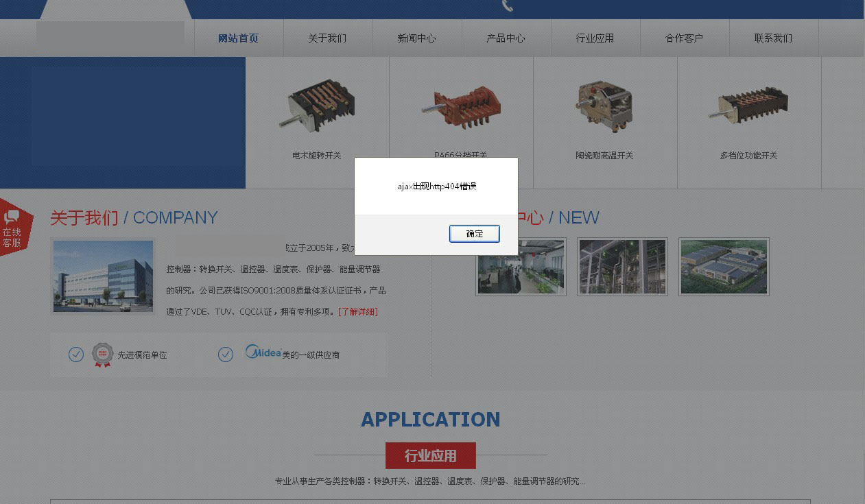Image resolution: width=865 pixels, height=504 pixels.
Task: Click the [了解详细] link
Action: pos(358,311)
